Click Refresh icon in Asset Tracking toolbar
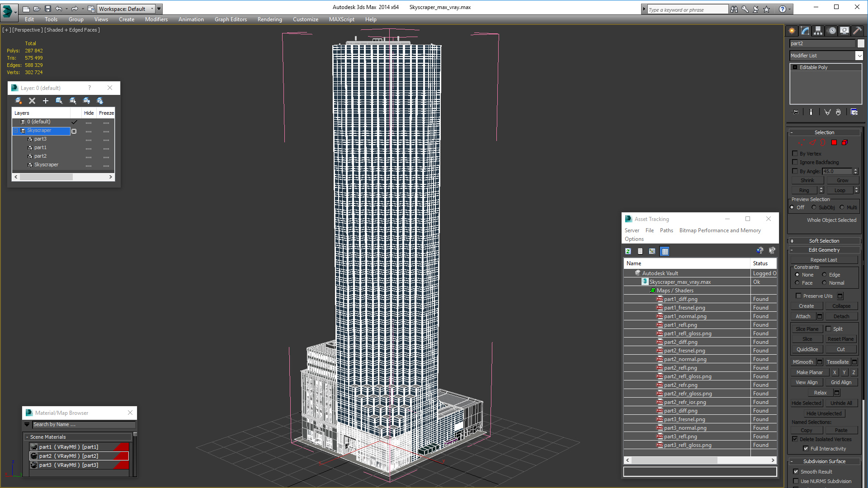Image resolution: width=868 pixels, height=488 pixels. pyautogui.click(x=628, y=251)
